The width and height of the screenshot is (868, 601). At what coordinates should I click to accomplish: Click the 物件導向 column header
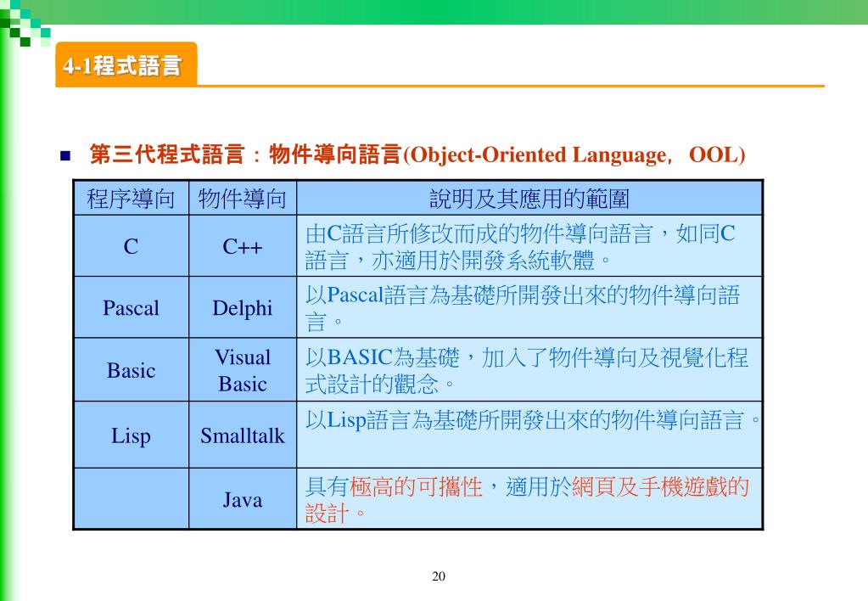[242, 199]
